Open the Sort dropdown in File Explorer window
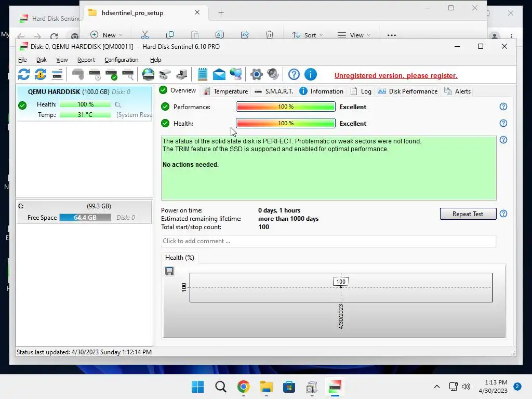Image resolution: width=532 pixels, height=399 pixels. [x=308, y=35]
